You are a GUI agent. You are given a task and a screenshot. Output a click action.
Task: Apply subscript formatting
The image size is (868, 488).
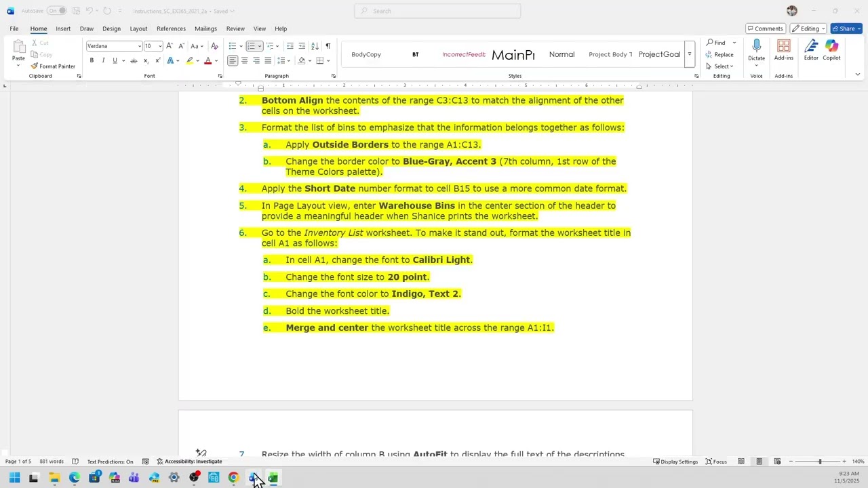(x=145, y=60)
